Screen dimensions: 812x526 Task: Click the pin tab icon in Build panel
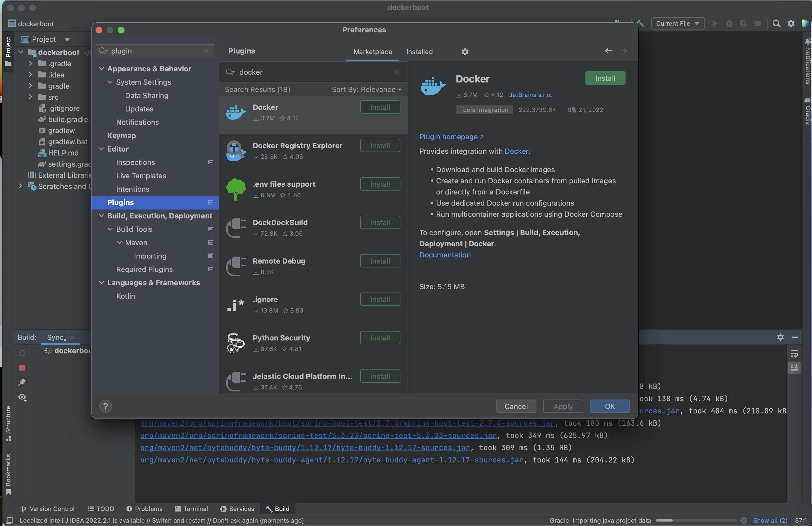tap(22, 383)
